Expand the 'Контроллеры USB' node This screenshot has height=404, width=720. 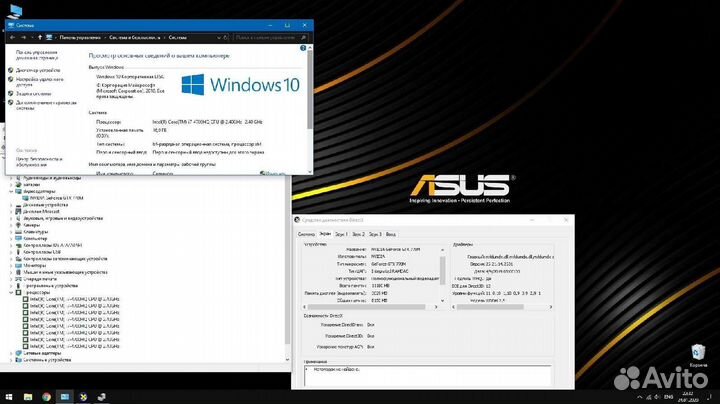click(11, 252)
